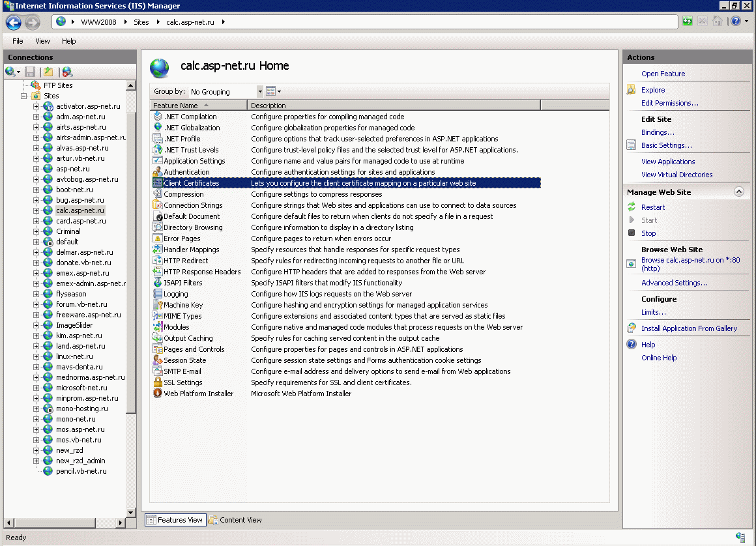The image size is (756, 546).
Task: Open the ISAPI Filters icon
Action: (x=158, y=283)
